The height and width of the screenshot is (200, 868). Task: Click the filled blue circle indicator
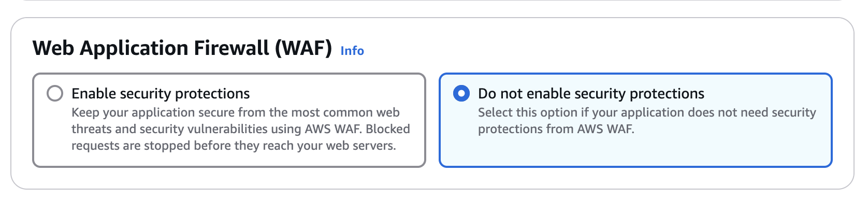click(x=461, y=93)
